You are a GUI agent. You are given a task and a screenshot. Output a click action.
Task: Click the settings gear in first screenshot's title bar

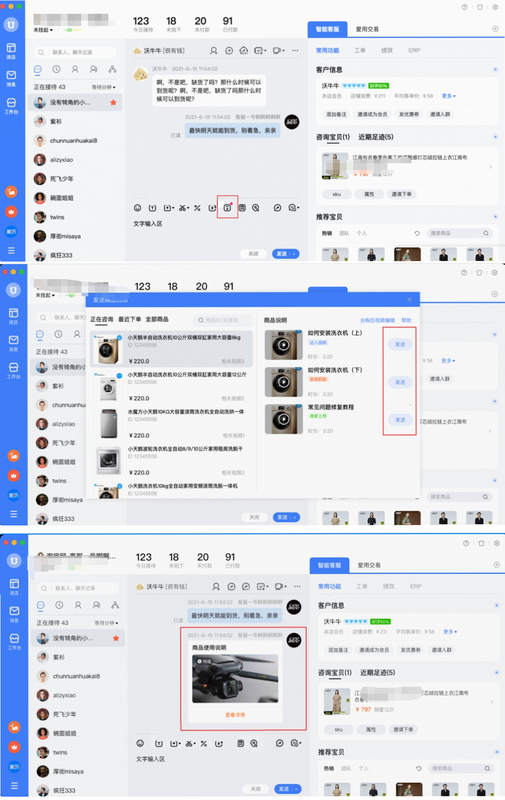coord(495,7)
